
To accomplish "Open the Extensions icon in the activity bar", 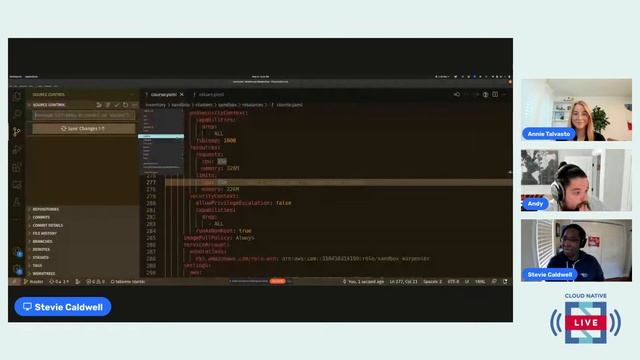I will pyautogui.click(x=17, y=167).
